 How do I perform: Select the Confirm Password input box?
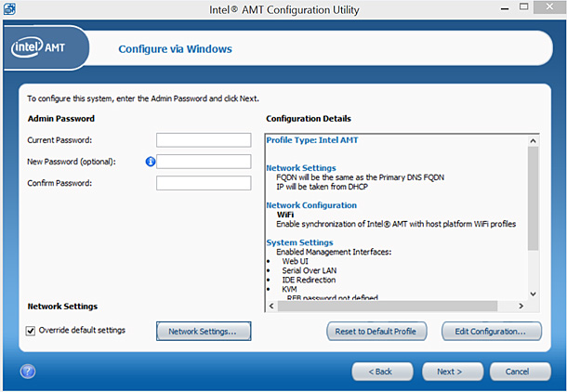coord(204,183)
